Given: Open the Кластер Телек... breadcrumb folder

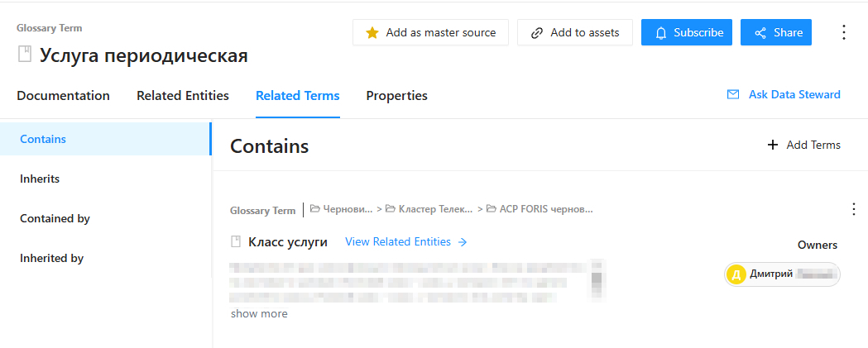Looking at the screenshot, I should pyautogui.click(x=429, y=210).
